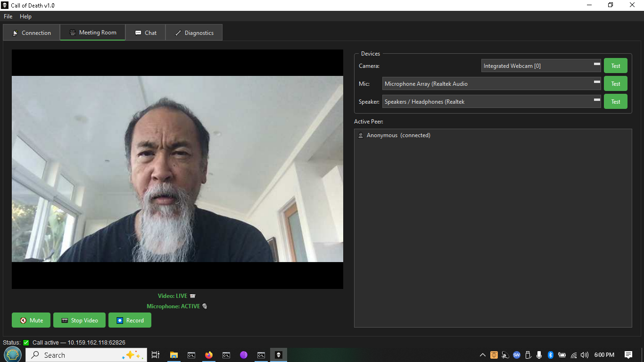Click Test button for Speaker
This screenshot has width=644, height=362.
[x=615, y=102]
